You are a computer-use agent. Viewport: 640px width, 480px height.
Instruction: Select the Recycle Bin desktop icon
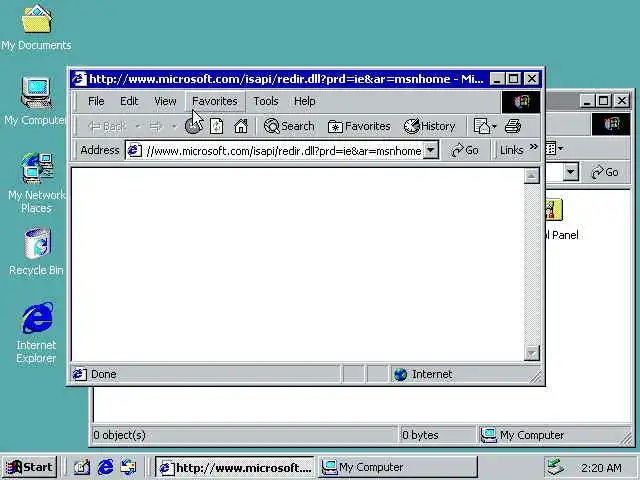(x=36, y=252)
